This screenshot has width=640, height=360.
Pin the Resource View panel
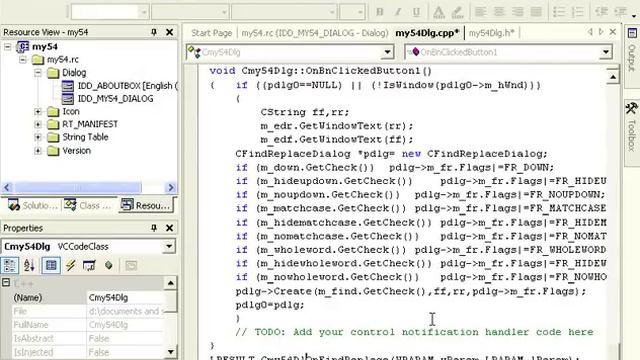(x=154, y=32)
